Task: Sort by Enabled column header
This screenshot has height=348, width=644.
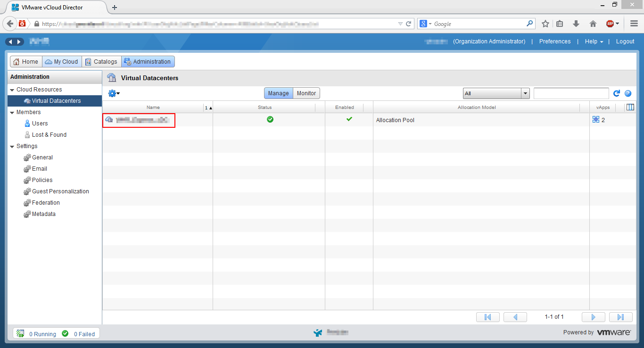Action: (x=345, y=108)
